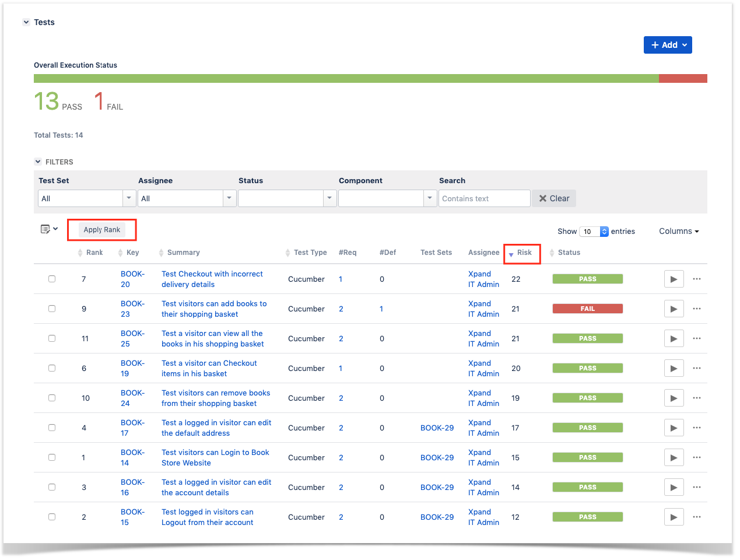The width and height of the screenshot is (740, 560).
Task: Select checkbox for BOOK-20 row
Action: (x=52, y=279)
